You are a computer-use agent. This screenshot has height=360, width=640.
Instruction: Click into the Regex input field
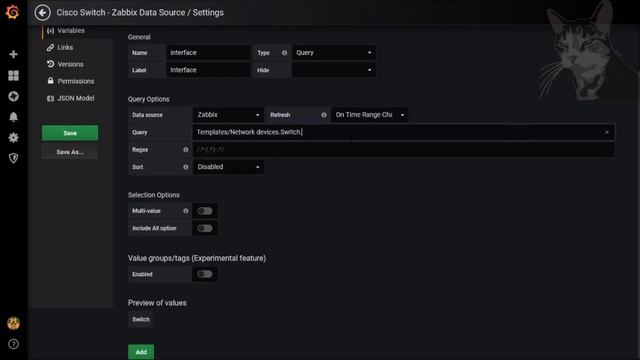[403, 150]
